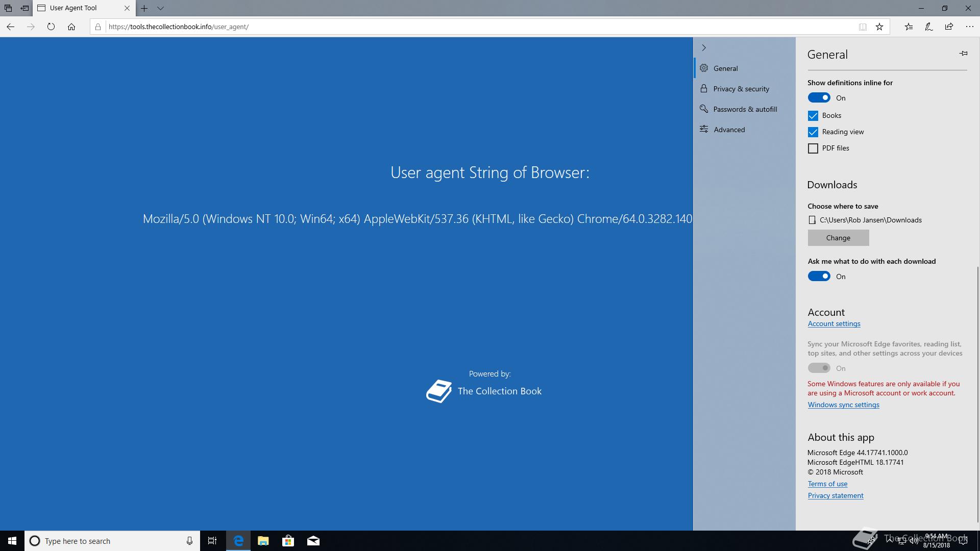Open the Windows sync settings link
Screen dimensions: 980x551
pos(843,405)
